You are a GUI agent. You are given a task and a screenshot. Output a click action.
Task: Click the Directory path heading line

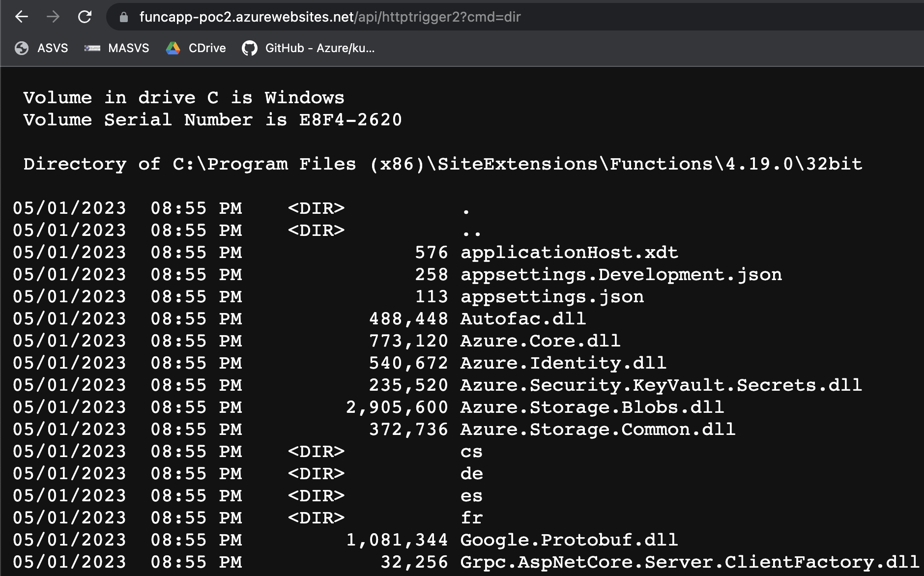442,164
